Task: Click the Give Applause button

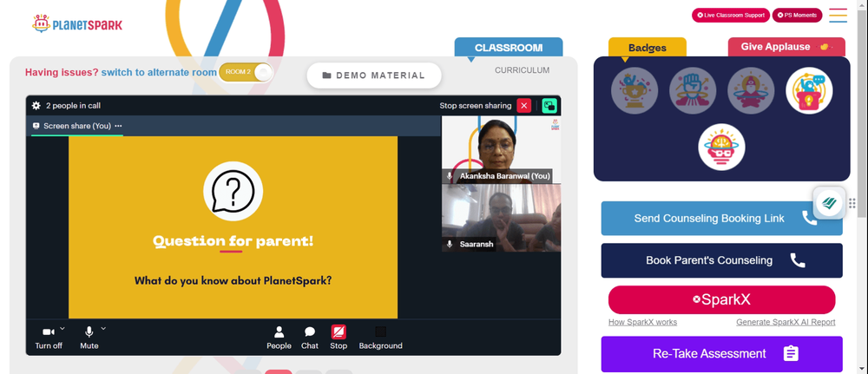Action: [x=786, y=47]
